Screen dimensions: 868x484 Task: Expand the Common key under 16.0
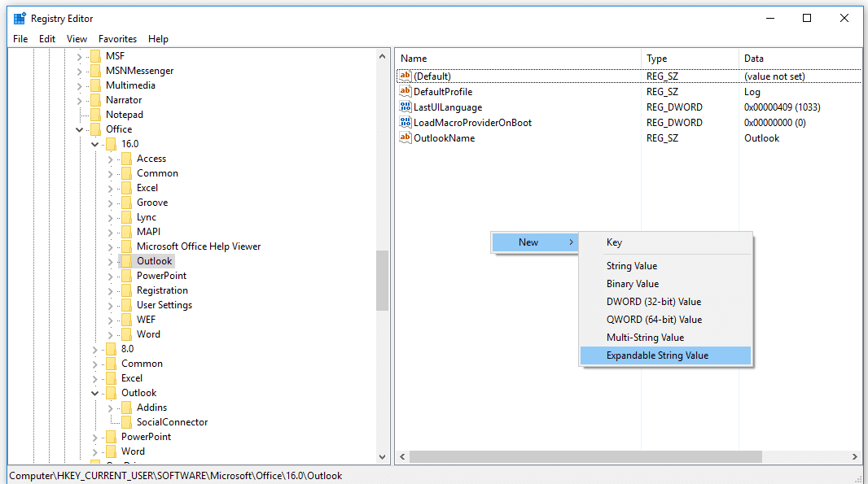110,174
